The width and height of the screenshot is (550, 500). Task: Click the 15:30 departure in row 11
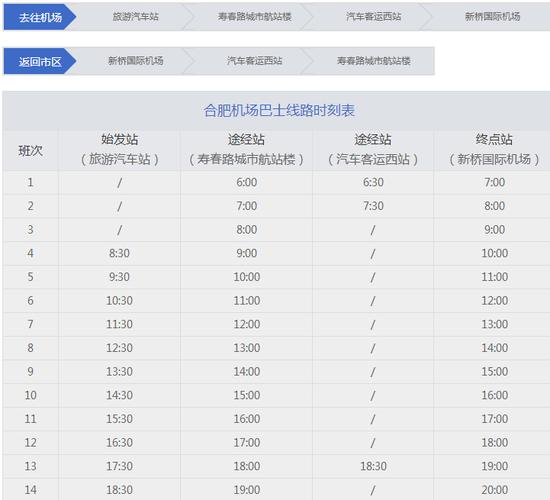point(119,419)
